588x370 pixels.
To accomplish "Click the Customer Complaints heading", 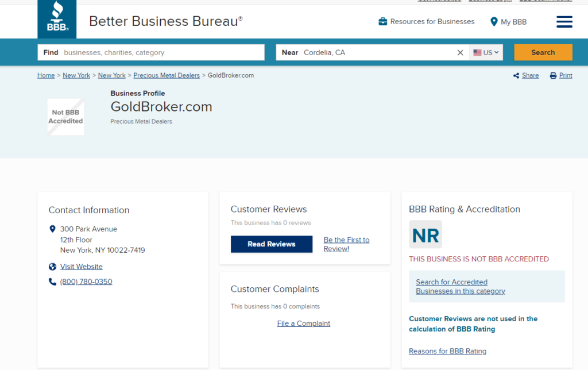I will (275, 289).
